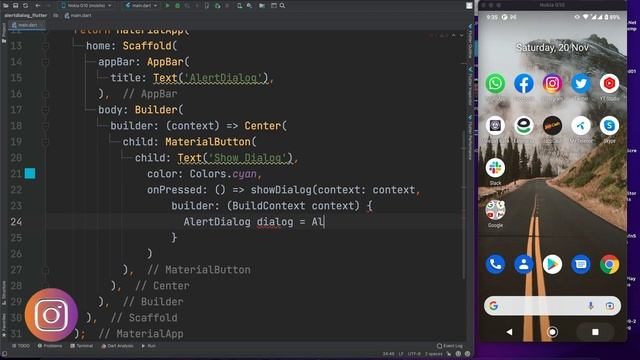Open MyTelenor app on the phone
640x360 pixels.
click(x=581, y=126)
